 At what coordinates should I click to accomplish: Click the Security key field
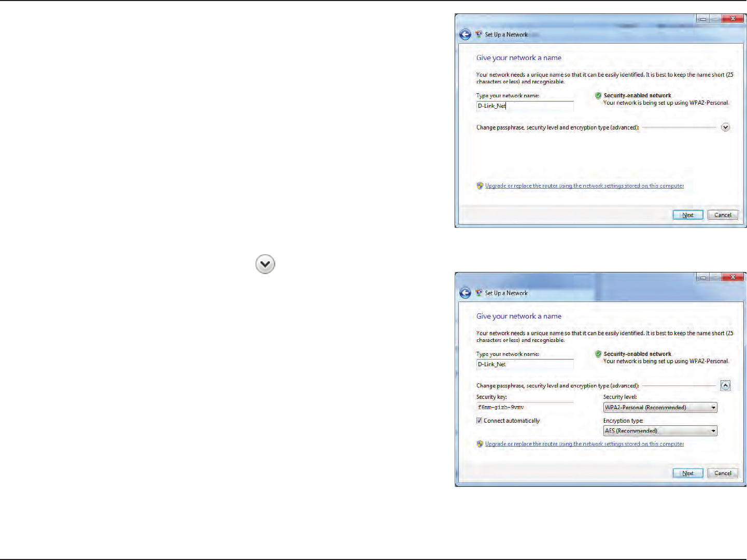tap(525, 408)
